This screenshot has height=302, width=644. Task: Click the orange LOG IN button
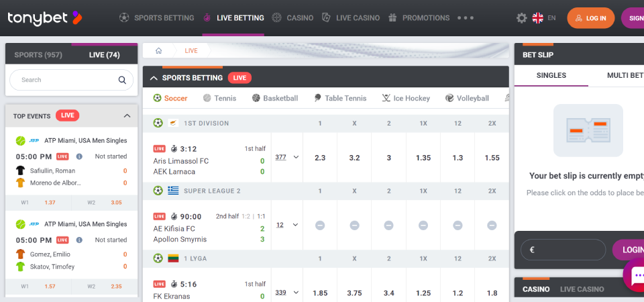coord(590,18)
